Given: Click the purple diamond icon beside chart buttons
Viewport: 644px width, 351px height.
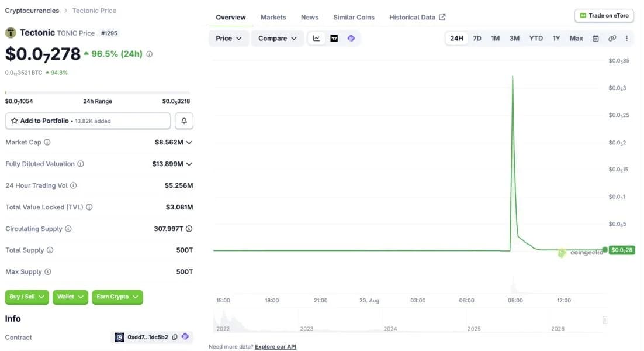Looking at the screenshot, I should [351, 38].
